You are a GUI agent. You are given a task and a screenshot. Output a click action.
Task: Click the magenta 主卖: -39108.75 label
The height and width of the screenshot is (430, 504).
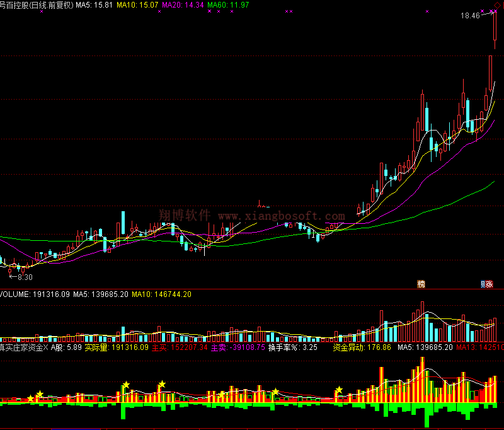tap(238, 347)
